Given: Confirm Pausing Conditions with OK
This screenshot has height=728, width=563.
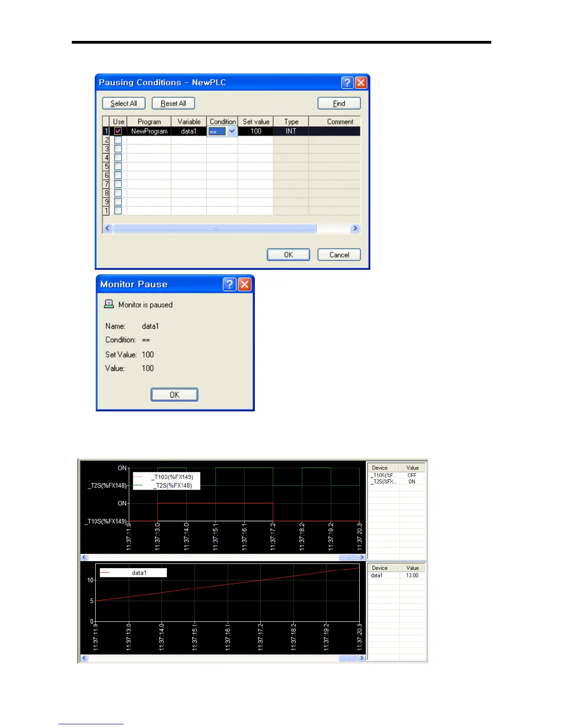Looking at the screenshot, I should click(288, 255).
